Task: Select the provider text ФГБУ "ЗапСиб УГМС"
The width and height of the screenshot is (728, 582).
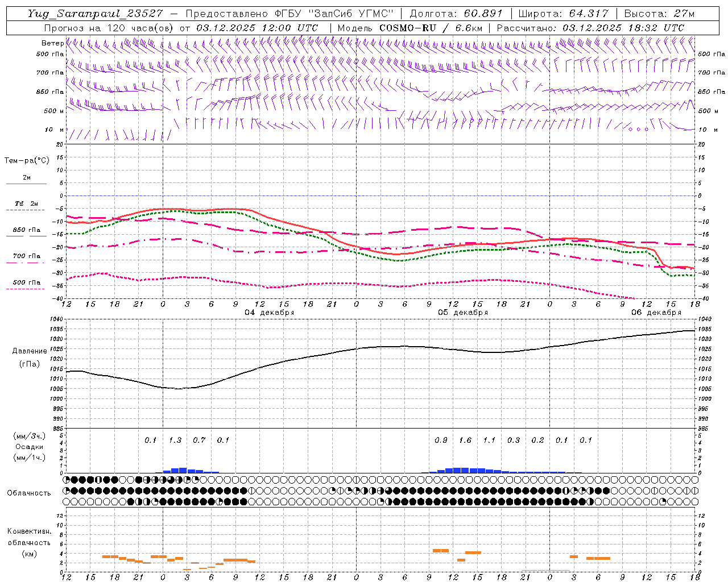Action: pyautogui.click(x=336, y=14)
